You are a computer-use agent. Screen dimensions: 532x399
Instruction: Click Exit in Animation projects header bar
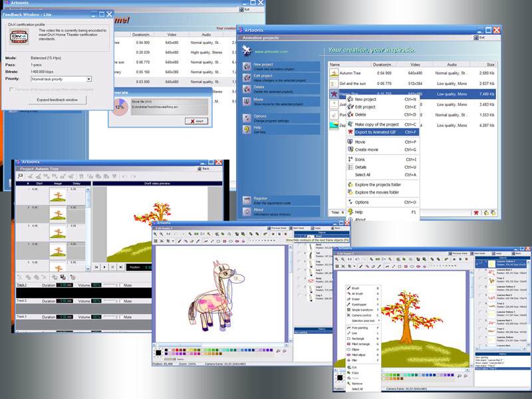tap(479, 38)
